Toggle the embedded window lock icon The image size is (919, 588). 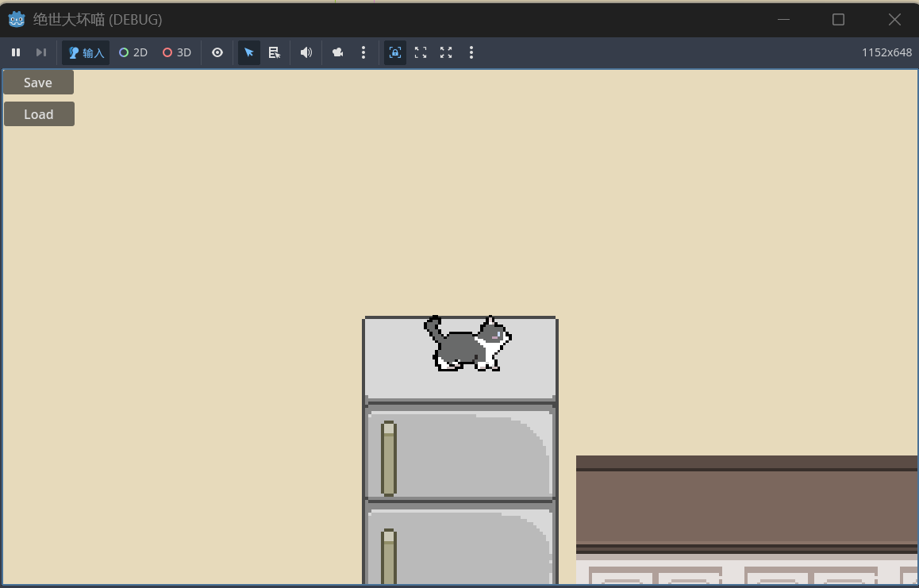point(395,52)
